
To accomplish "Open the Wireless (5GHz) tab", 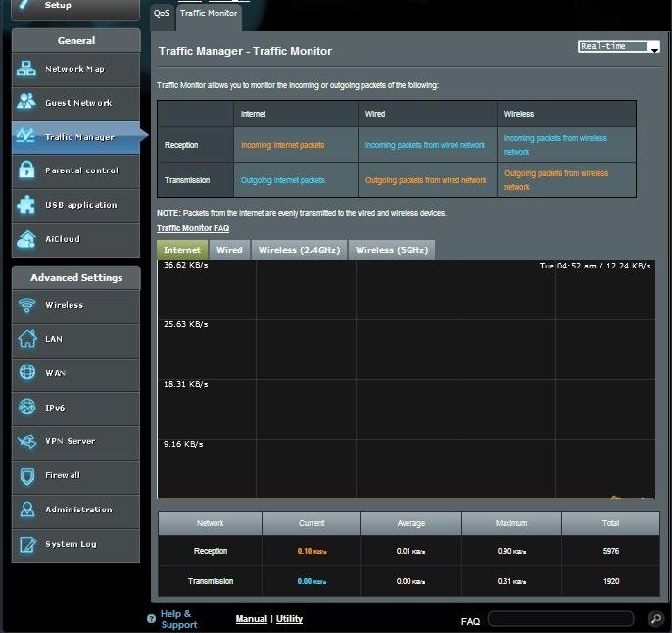I will click(392, 250).
